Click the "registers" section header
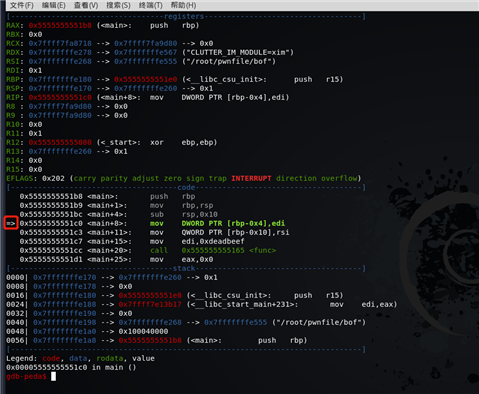479x394 pixels. 184,17
